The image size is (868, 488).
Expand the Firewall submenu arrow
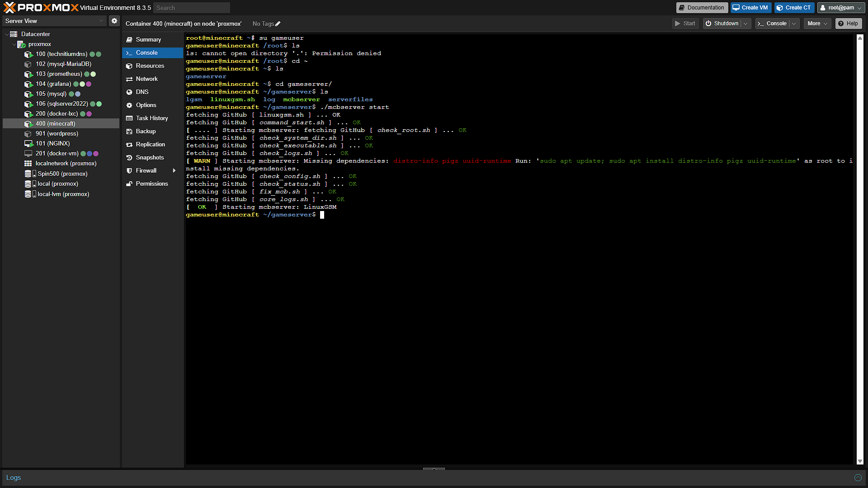point(175,171)
